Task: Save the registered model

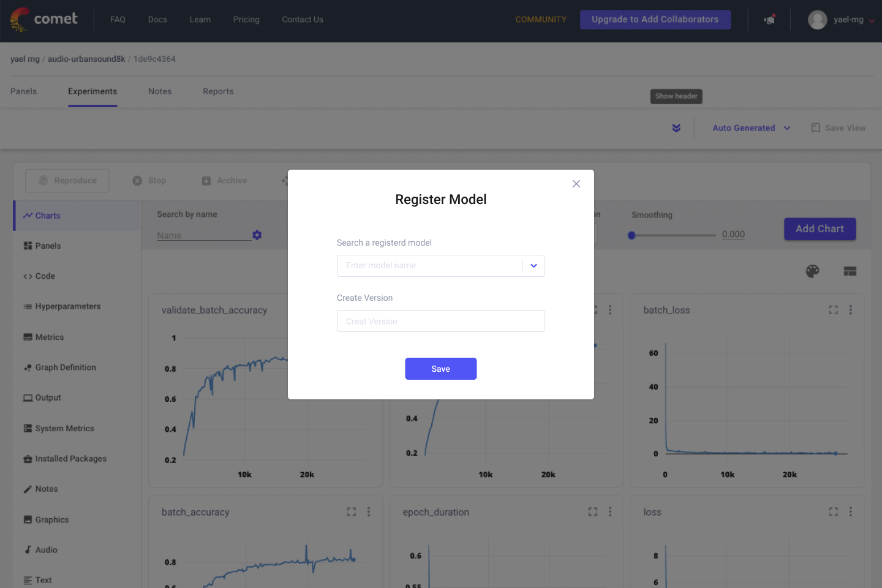Action: (440, 369)
